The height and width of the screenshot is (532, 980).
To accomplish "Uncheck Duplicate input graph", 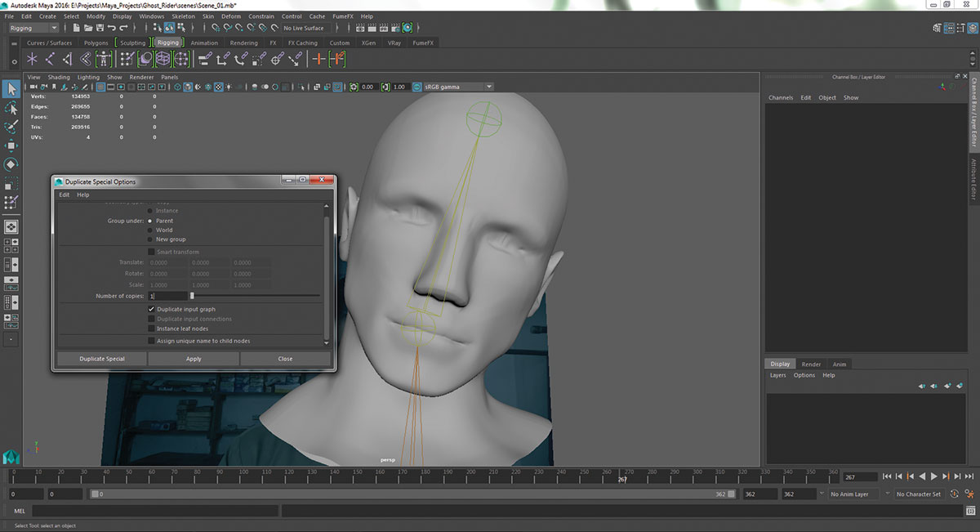I will click(x=151, y=310).
